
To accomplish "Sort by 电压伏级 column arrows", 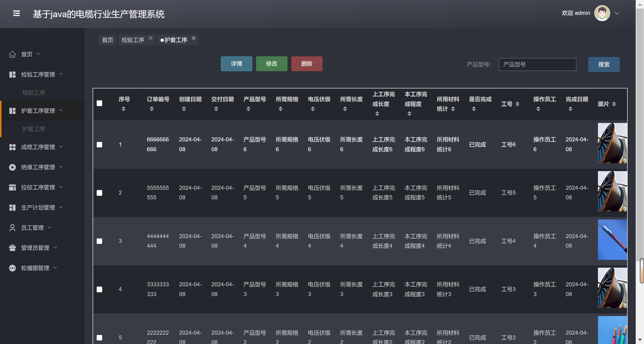I will [x=313, y=109].
